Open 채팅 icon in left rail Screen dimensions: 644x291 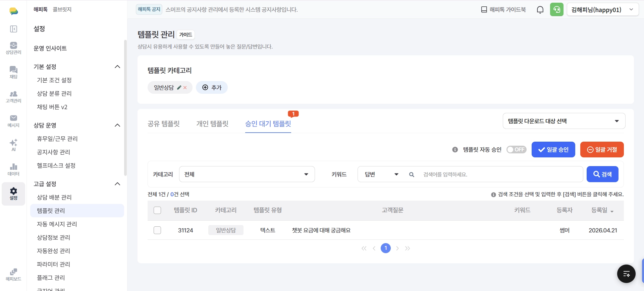click(x=13, y=72)
